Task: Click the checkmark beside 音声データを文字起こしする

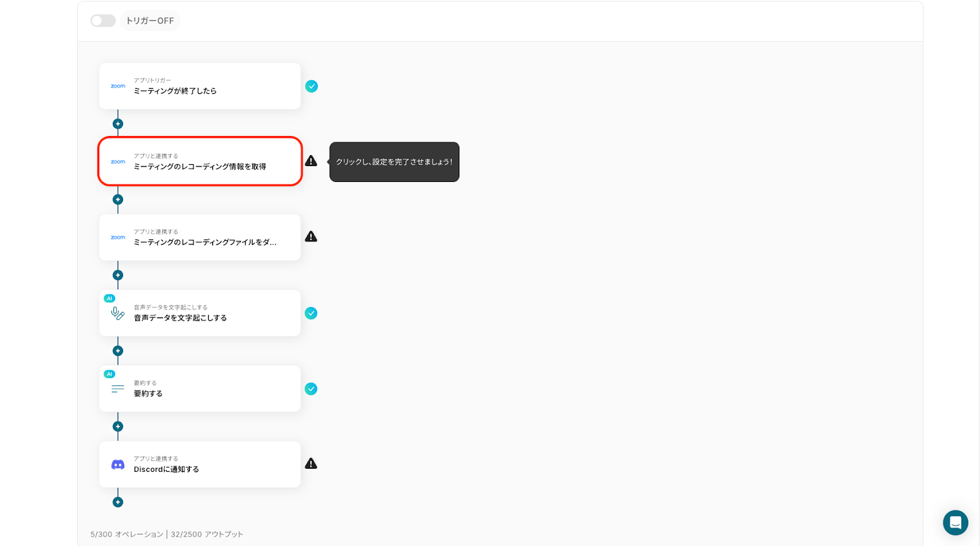Action: point(311,313)
